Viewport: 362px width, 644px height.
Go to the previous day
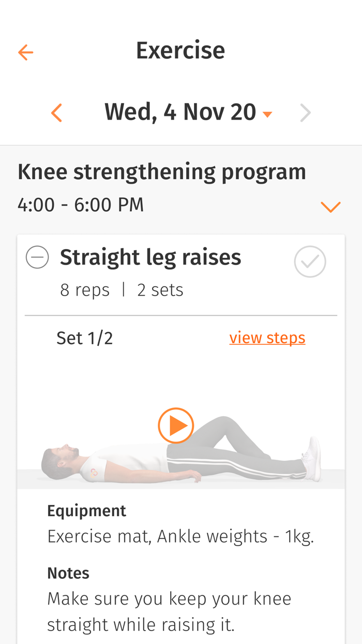tap(57, 113)
